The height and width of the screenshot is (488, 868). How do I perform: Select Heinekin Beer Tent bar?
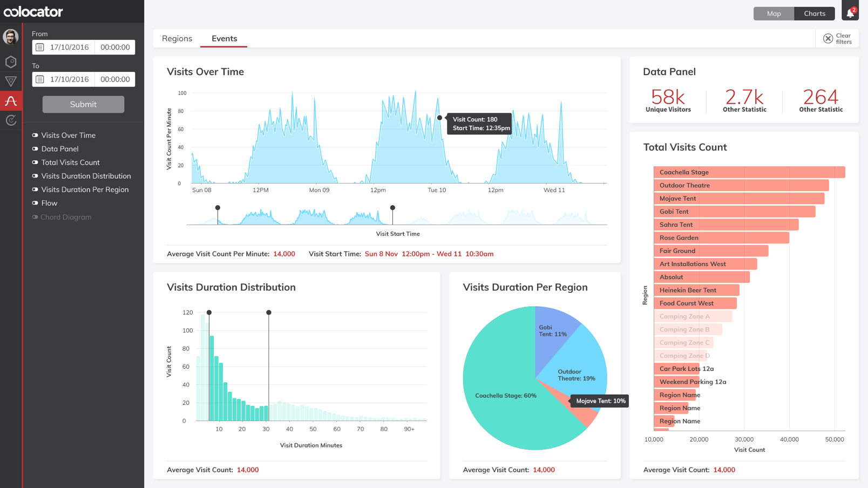click(696, 290)
